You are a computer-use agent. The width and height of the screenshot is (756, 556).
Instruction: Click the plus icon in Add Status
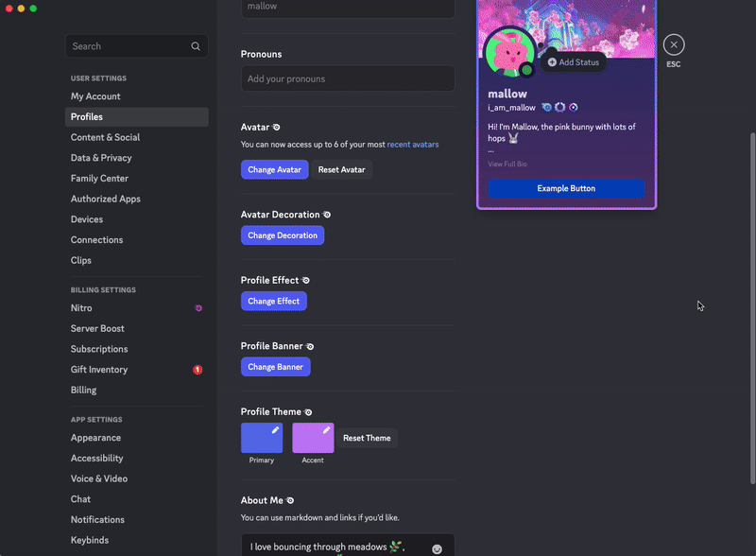tap(552, 62)
